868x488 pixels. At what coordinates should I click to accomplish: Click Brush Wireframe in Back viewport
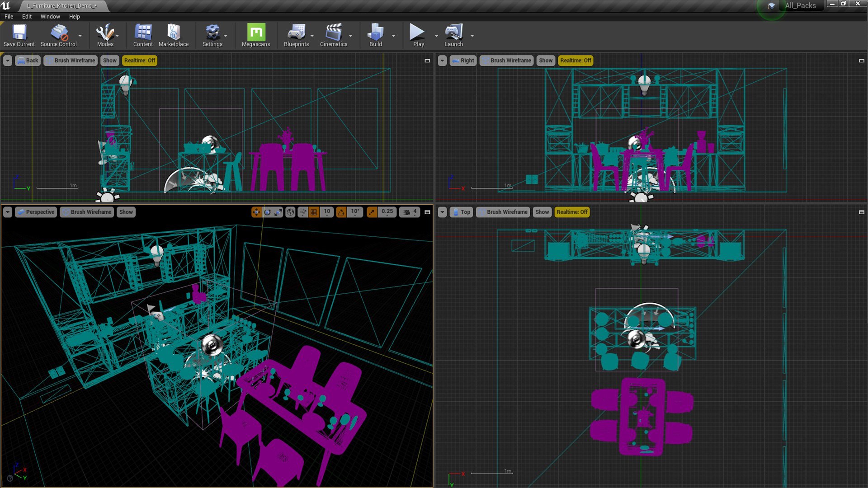click(x=71, y=61)
